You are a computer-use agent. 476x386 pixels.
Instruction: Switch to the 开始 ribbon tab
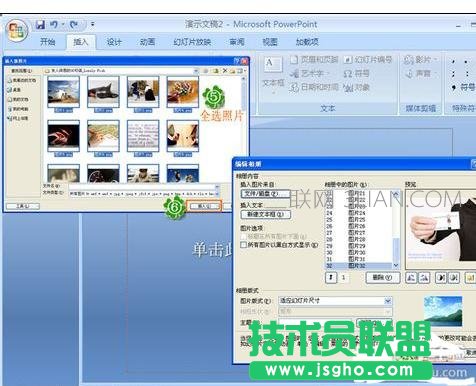pos(47,42)
